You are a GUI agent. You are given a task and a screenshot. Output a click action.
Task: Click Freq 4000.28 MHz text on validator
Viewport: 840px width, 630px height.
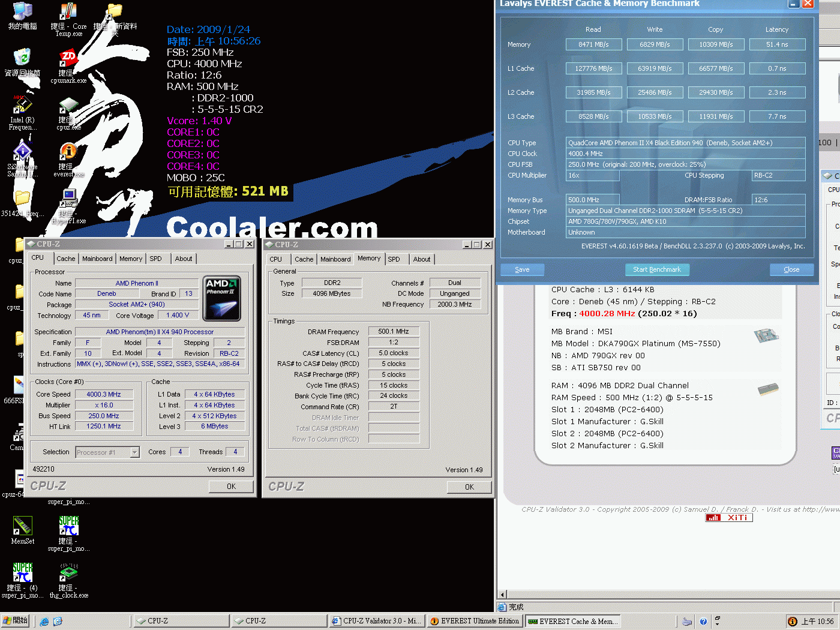pos(624,314)
